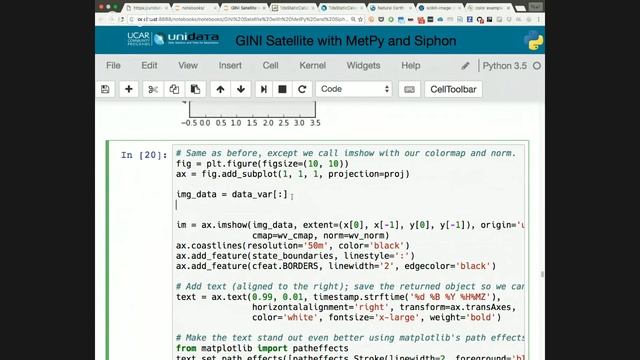This screenshot has height=360, width=640.
Task: Click the Python 3.5 kernel name
Action: point(504,66)
